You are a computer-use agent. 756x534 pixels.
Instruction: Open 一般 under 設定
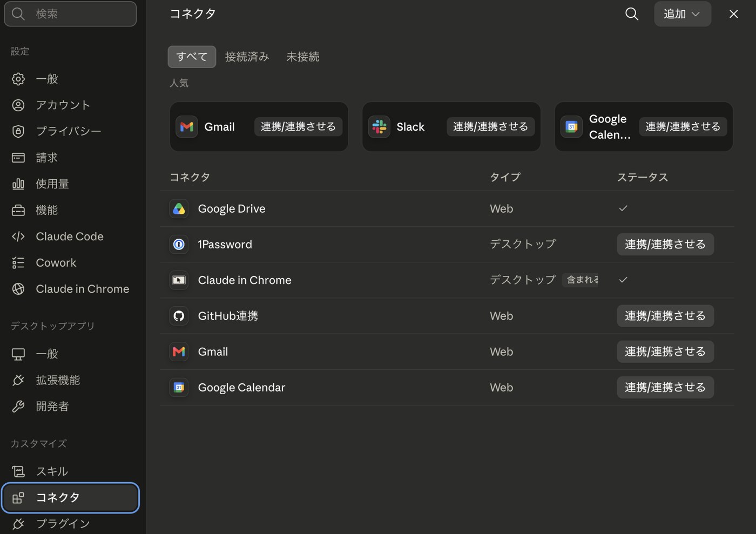click(x=46, y=79)
